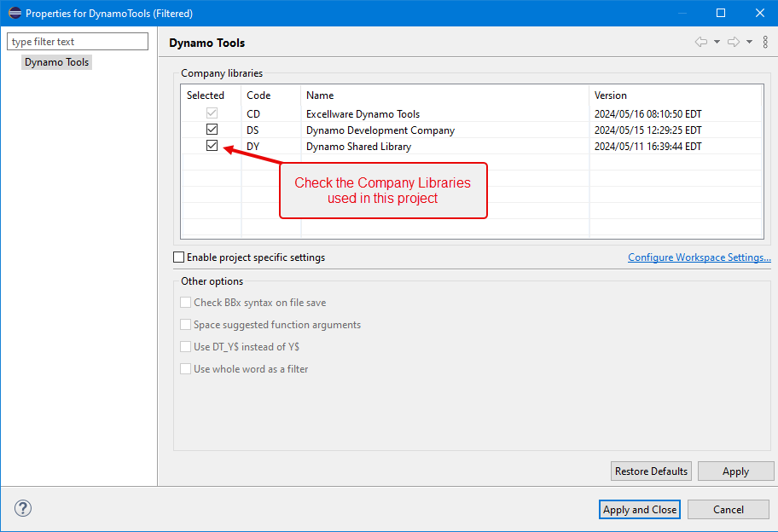
Task: Go back using the left arrow icon
Action: pos(701,42)
